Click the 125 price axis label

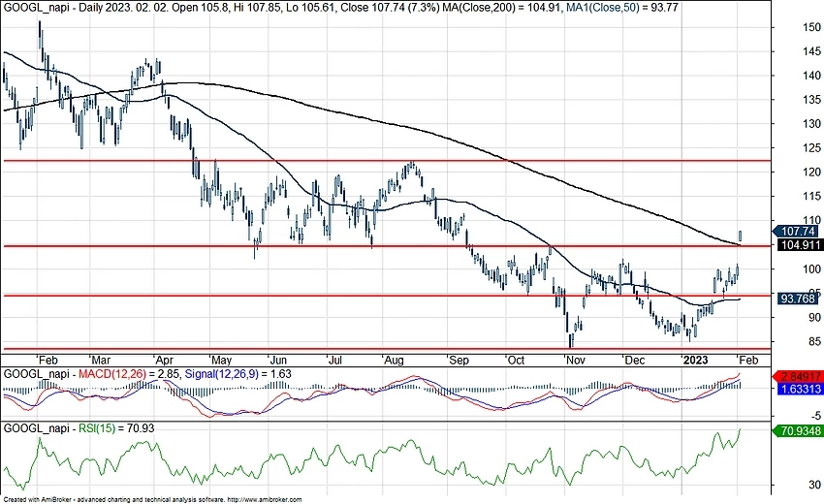click(x=812, y=148)
